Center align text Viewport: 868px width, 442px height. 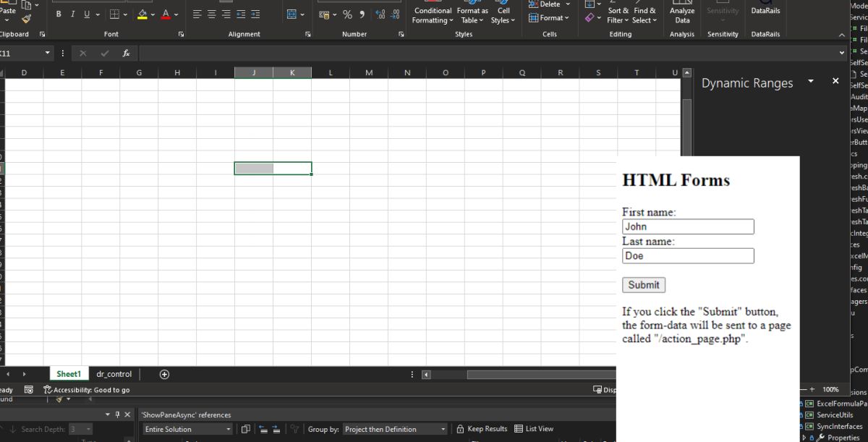coord(212,14)
